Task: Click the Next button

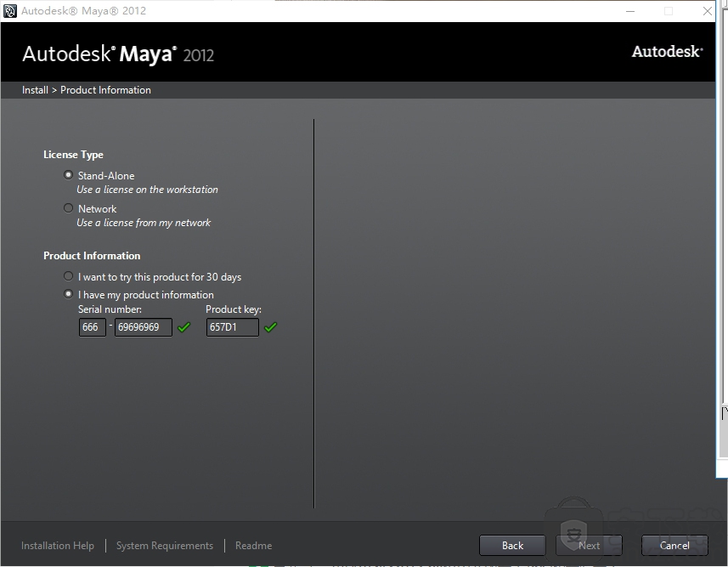Action: point(590,546)
